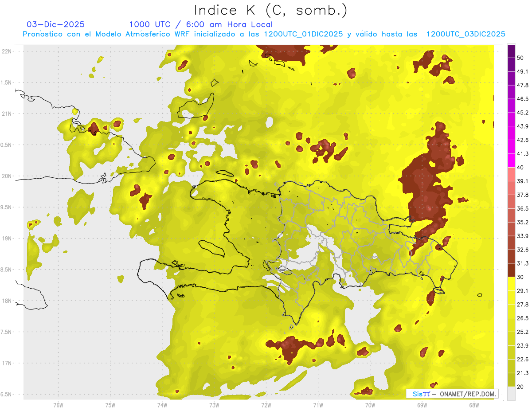Click the longitude axis label "71W"
The width and height of the screenshot is (532, 411).
[318, 405]
